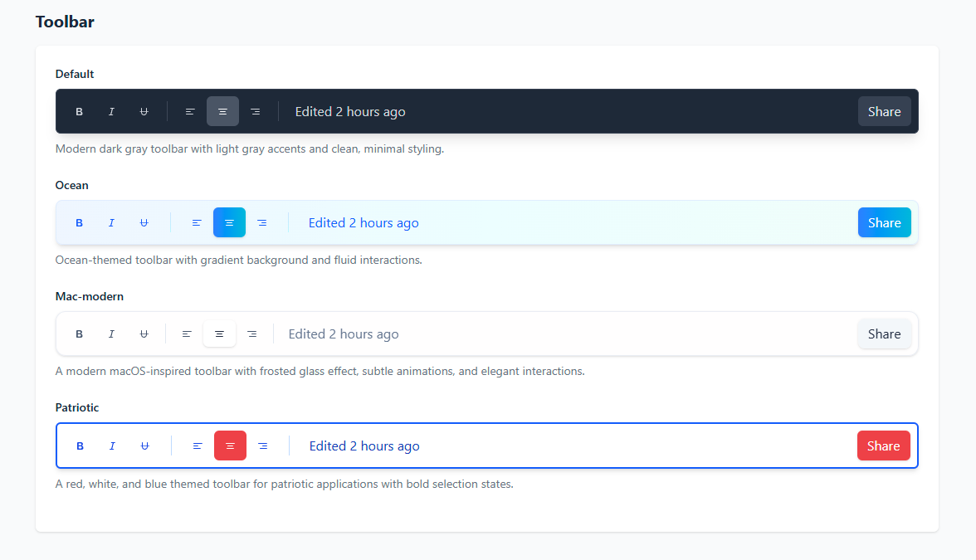Toggle italic in the Default toolbar
This screenshot has width=976, height=560.
point(111,111)
